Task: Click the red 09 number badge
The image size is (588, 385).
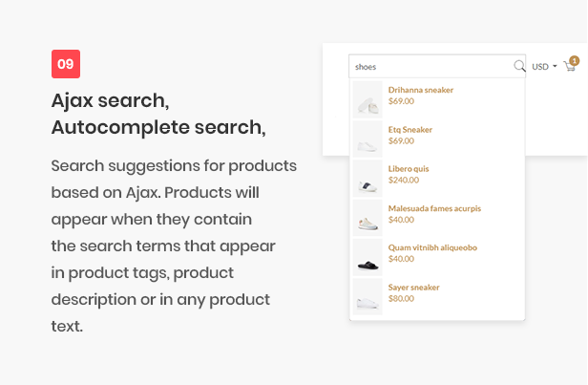Action: (x=66, y=64)
